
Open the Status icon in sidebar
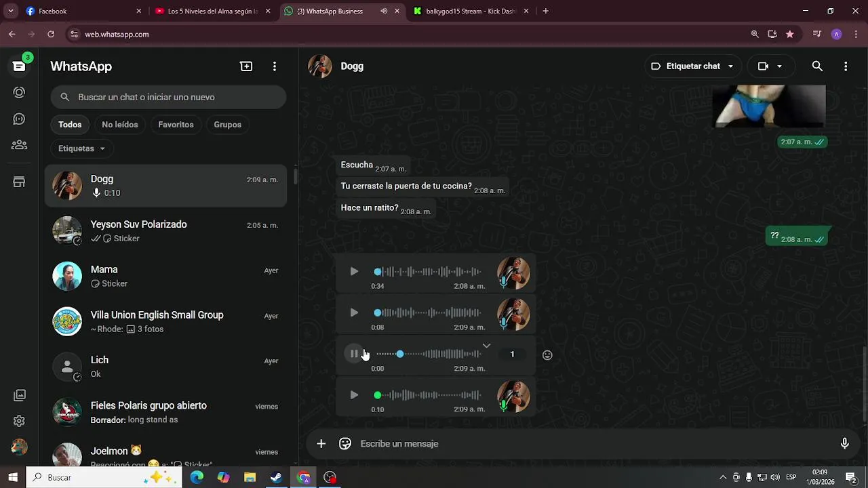(19, 93)
